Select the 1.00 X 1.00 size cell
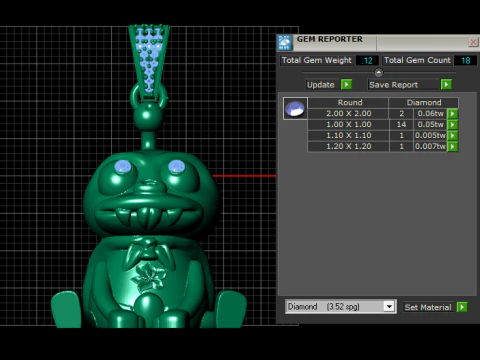The width and height of the screenshot is (480, 360). tap(348, 125)
